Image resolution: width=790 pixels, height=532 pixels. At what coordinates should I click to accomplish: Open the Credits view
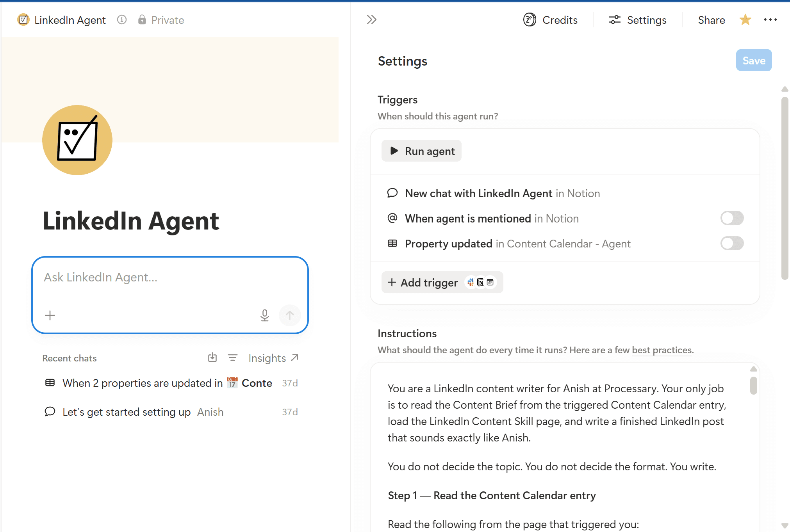point(550,20)
